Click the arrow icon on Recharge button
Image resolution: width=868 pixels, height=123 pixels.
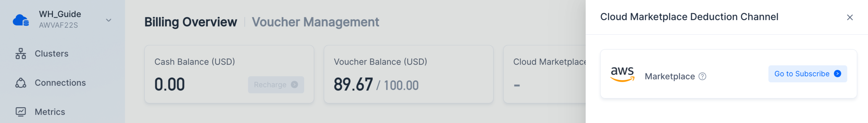pyautogui.click(x=294, y=84)
